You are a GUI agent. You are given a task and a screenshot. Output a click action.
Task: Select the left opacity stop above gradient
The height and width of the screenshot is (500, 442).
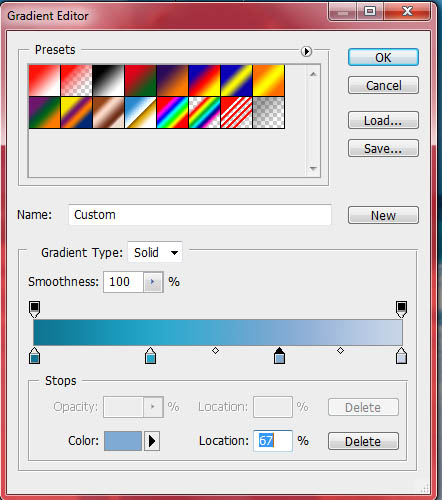coord(35,309)
